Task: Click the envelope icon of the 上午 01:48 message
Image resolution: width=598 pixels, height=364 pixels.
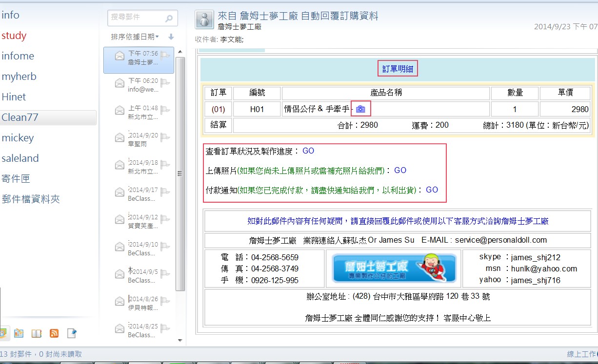Action: click(x=120, y=111)
